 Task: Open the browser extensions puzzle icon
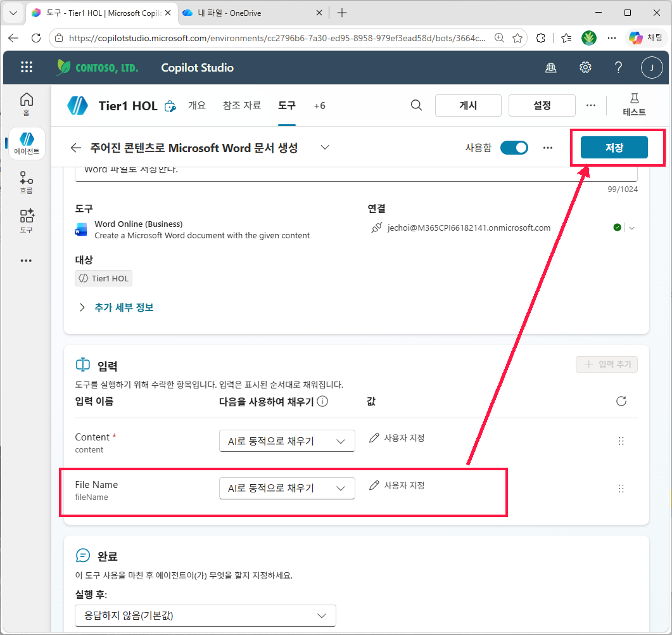click(540, 38)
